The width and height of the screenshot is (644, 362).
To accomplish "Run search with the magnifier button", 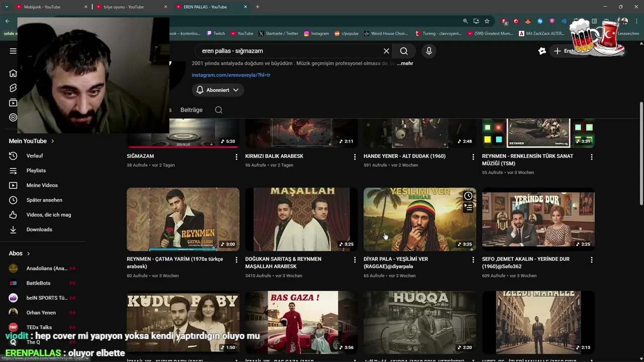I will (404, 51).
